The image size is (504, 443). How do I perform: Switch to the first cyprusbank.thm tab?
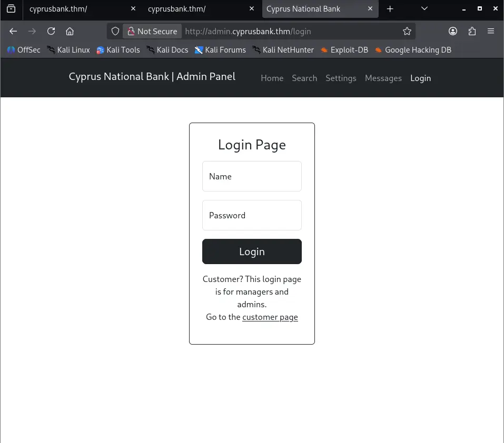click(74, 9)
